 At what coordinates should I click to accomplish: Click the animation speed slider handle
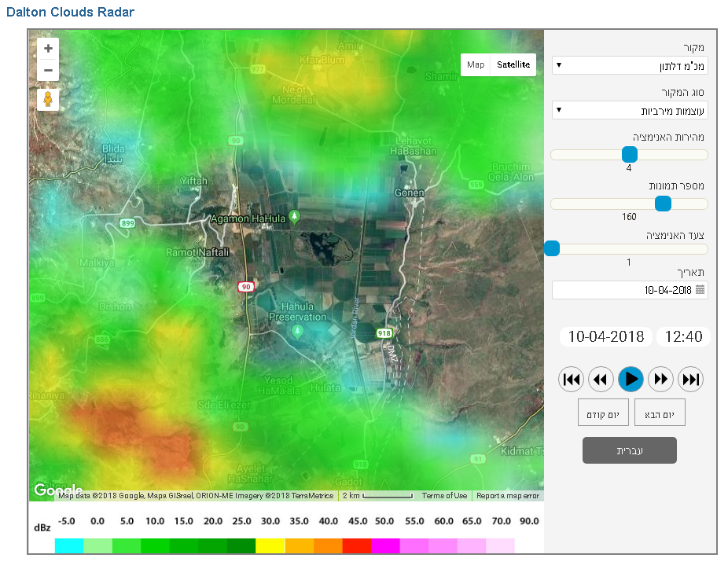pos(629,155)
